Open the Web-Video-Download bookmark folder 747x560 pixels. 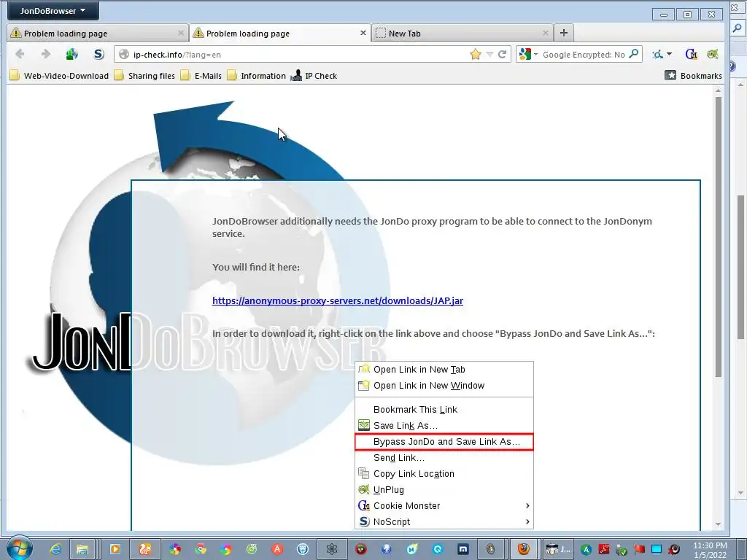pos(59,76)
